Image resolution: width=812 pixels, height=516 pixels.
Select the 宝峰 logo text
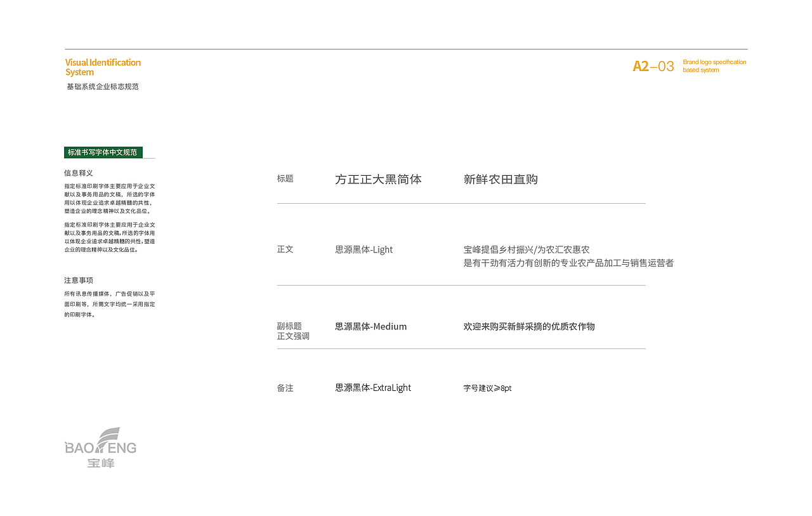(101, 463)
